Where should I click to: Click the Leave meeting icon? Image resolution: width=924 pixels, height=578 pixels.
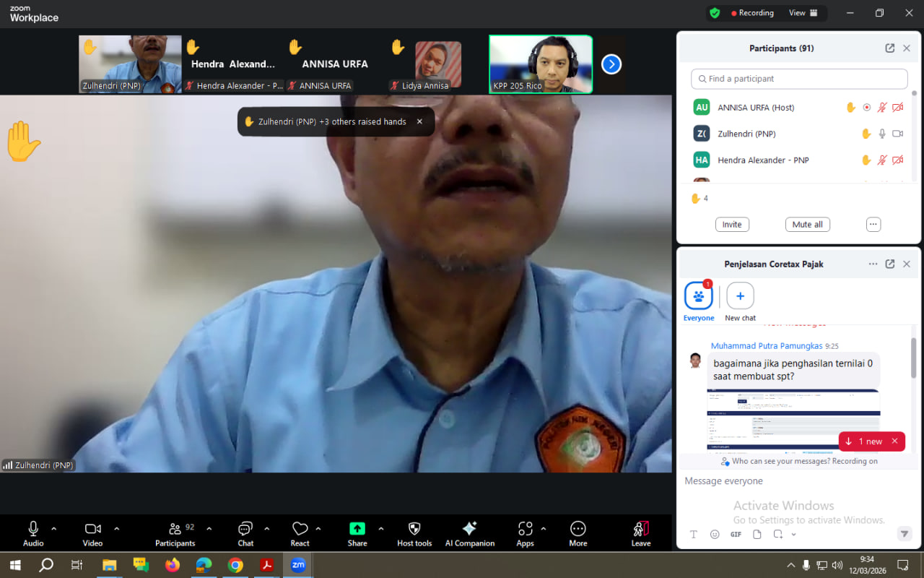click(640, 529)
